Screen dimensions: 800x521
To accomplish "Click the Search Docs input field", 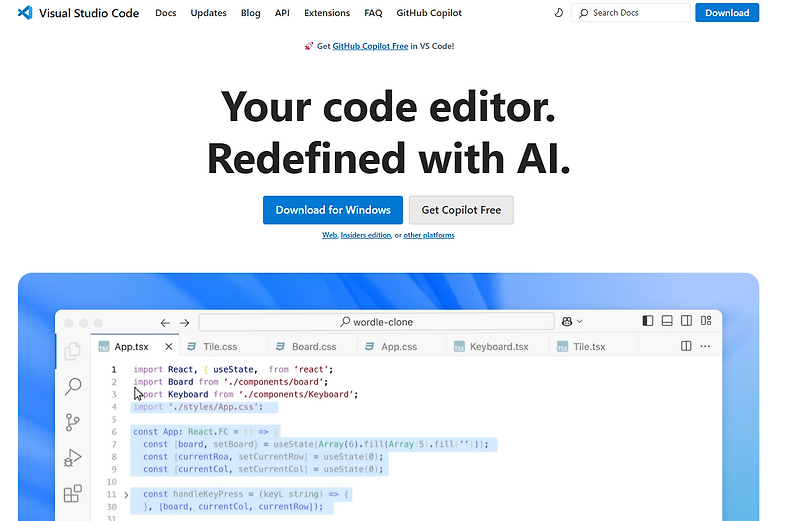I will coord(631,13).
